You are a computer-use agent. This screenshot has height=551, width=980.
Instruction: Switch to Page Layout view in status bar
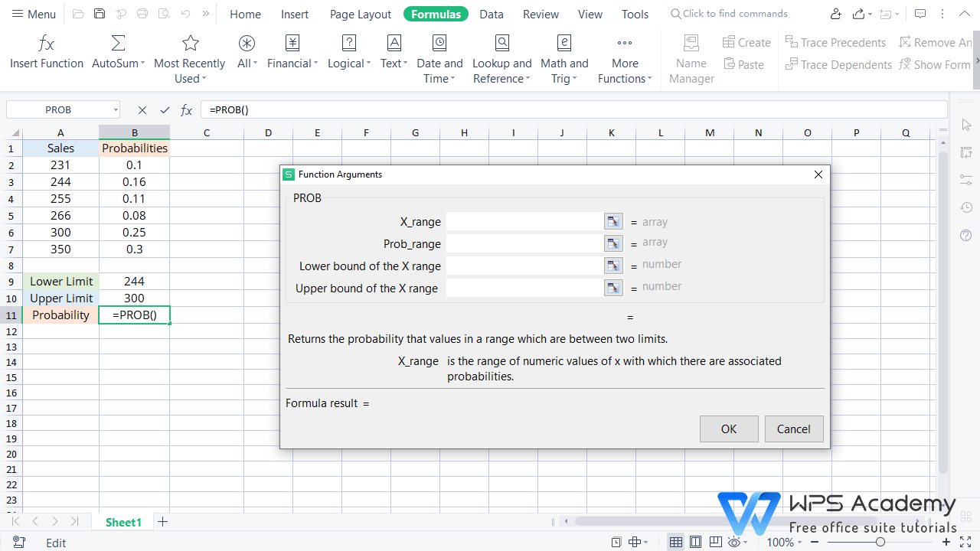tap(694, 542)
